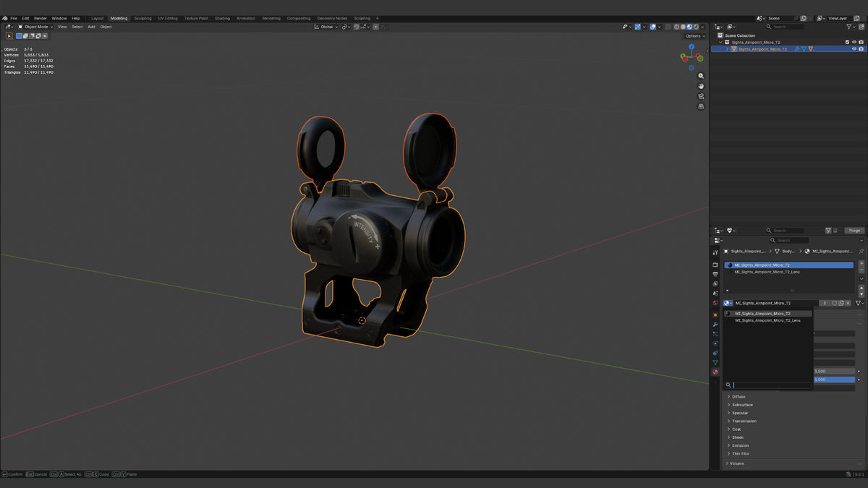Image resolution: width=868 pixels, height=488 pixels.
Task: Enable rendered viewport shading
Action: click(x=696, y=27)
